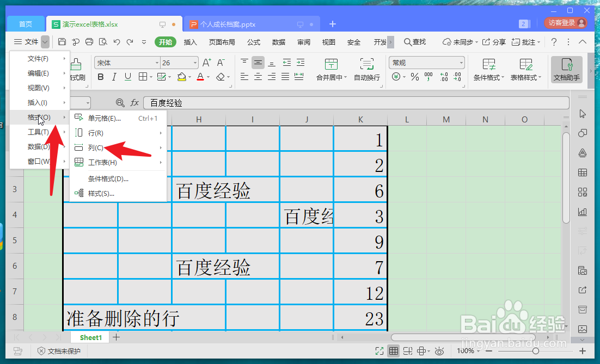Viewport: 600px width, 364px height.
Task: Click the 访客登录 login button
Action: pos(561,23)
